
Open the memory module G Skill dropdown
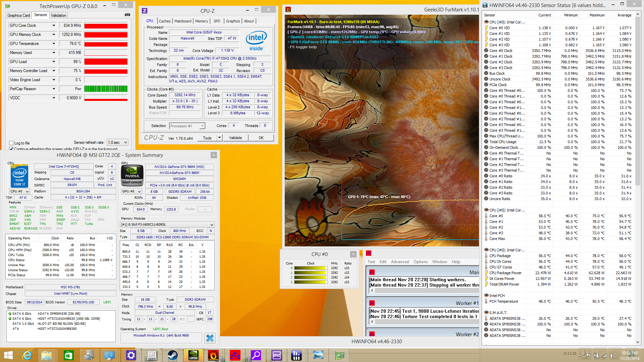[167, 225]
